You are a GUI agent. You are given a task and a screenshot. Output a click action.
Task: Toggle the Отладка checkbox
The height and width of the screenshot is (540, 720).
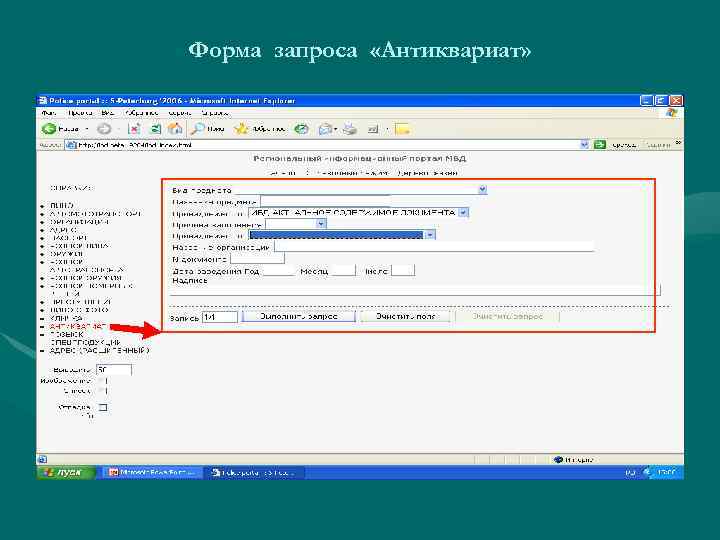[104, 407]
